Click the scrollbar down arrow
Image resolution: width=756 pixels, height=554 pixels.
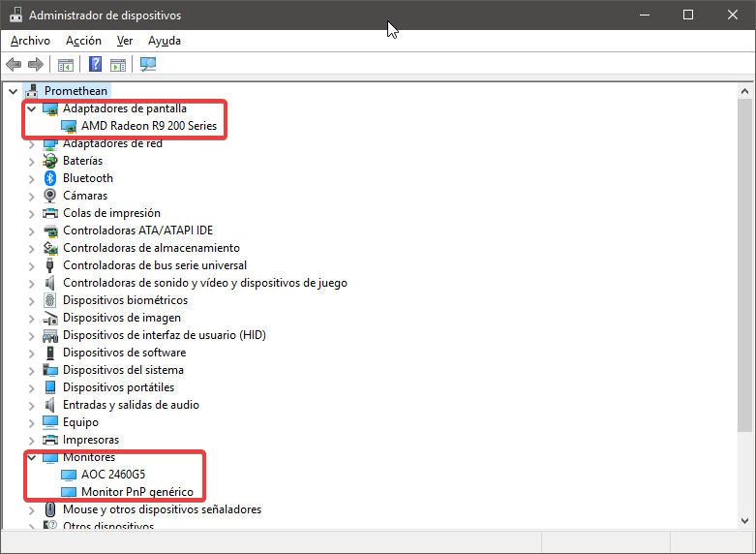click(x=744, y=521)
